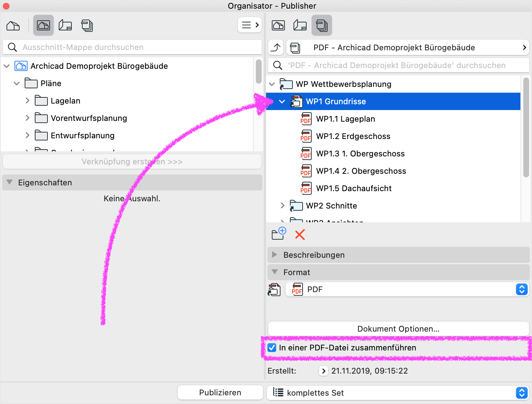Select the Lagelan folder icon
The height and width of the screenshot is (404, 532).
pos(41,101)
